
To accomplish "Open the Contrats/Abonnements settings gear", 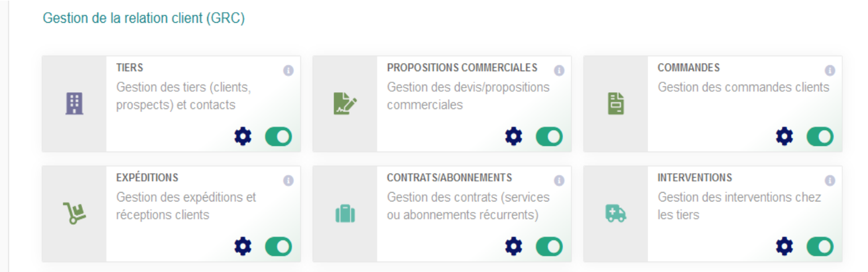I will (513, 246).
